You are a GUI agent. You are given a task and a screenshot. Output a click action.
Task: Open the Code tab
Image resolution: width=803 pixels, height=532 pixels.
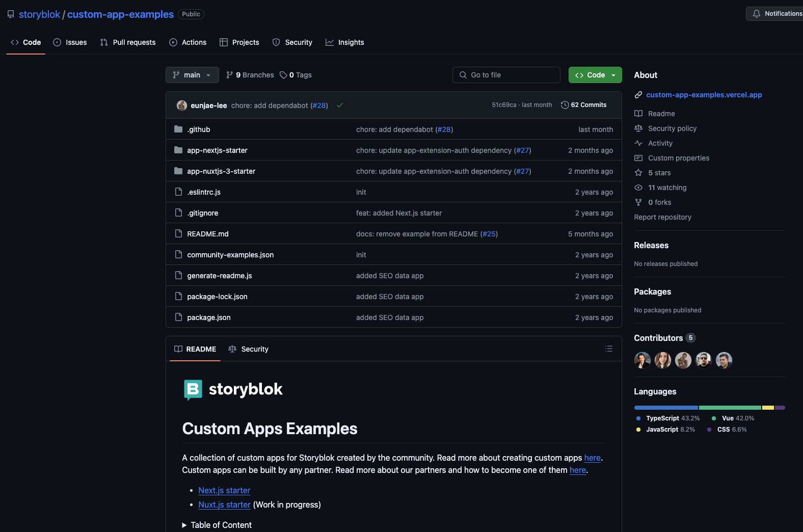tap(26, 42)
